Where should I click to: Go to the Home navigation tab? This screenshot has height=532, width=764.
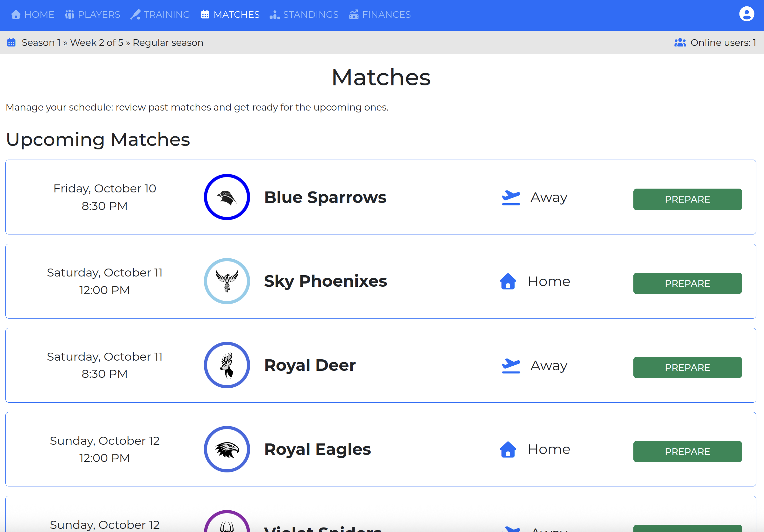(32, 15)
